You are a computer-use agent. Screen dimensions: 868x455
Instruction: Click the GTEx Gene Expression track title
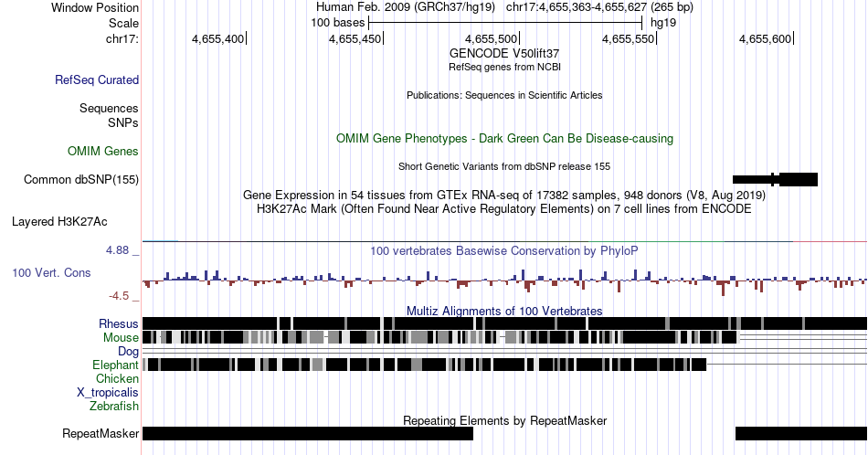[504, 195]
